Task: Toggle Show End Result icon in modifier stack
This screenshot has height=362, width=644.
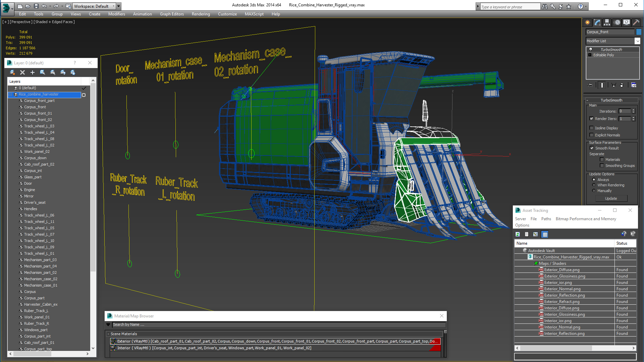Action: pos(602,85)
